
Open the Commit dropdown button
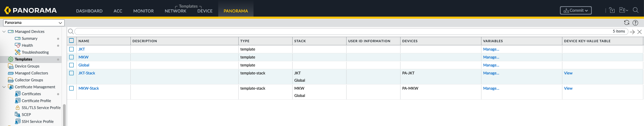(x=576, y=10)
